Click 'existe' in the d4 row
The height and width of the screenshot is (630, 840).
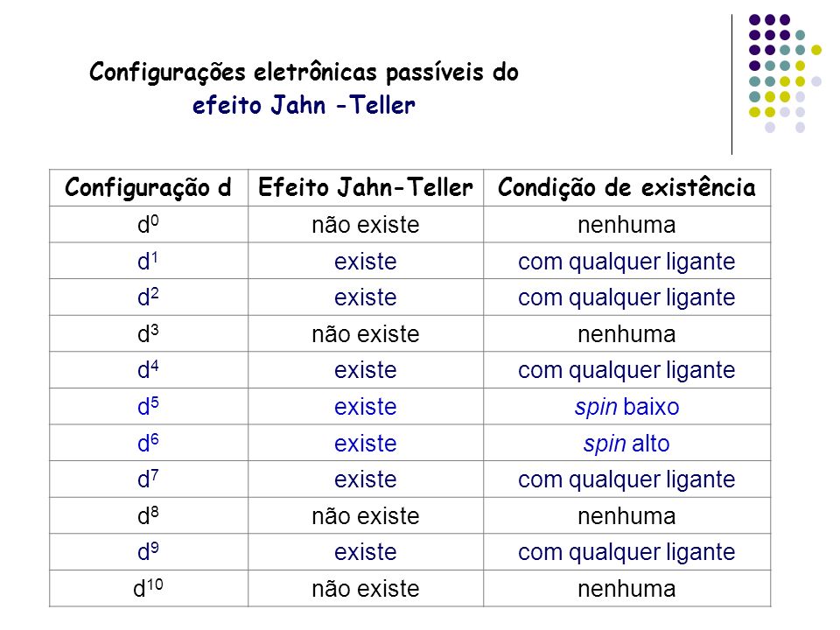click(x=366, y=370)
